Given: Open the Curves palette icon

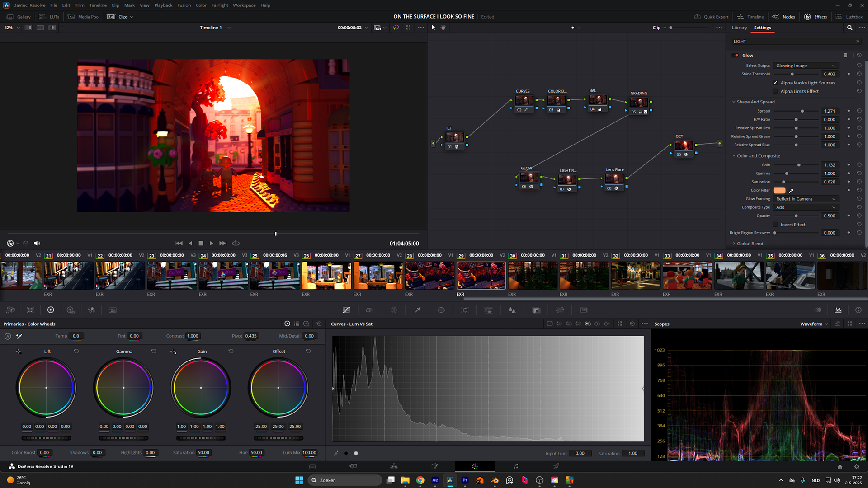Looking at the screenshot, I should click(346, 310).
